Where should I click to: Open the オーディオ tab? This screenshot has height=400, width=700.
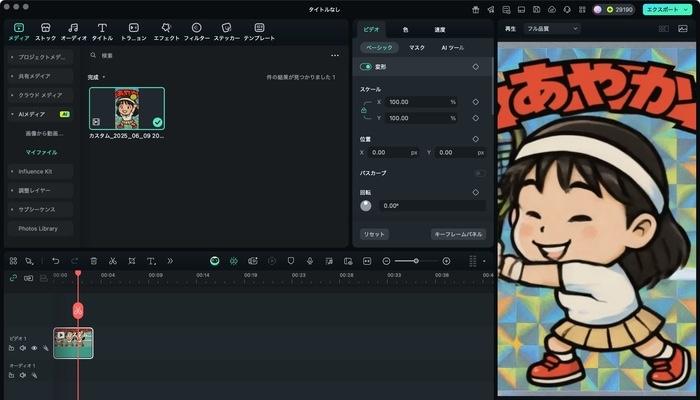pyautogui.click(x=74, y=32)
